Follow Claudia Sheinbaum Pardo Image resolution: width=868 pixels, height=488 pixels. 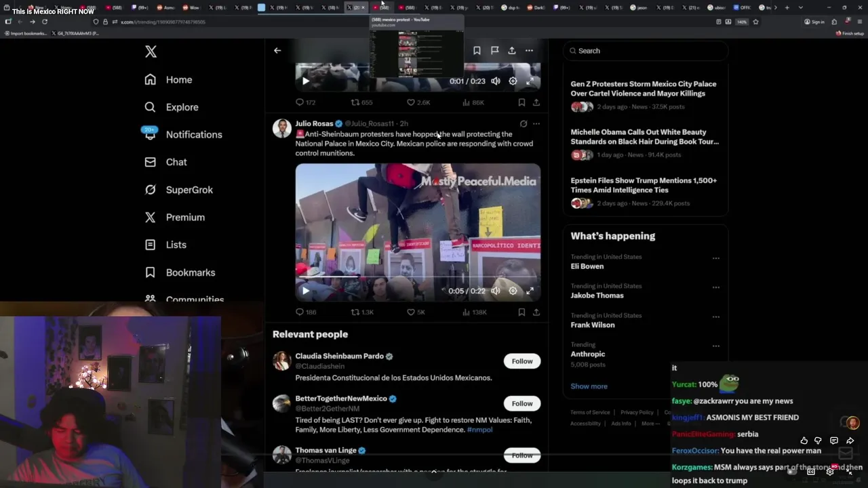[522, 361]
